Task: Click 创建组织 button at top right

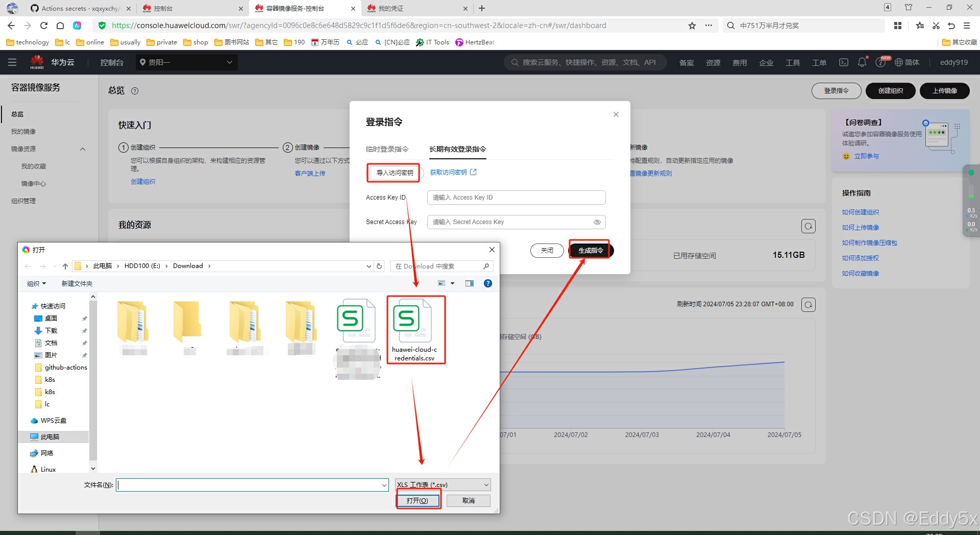Action: click(x=891, y=91)
